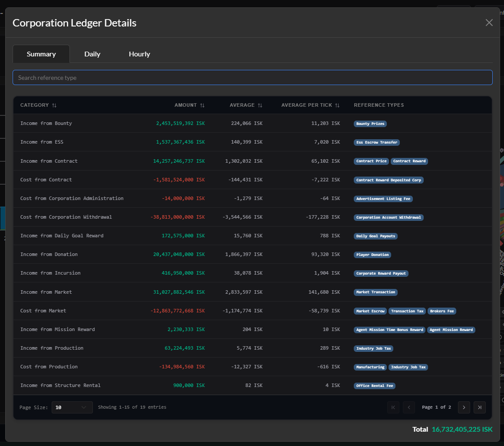Click the Ess Escrow Transfer tag
504x446 pixels.
point(377,142)
